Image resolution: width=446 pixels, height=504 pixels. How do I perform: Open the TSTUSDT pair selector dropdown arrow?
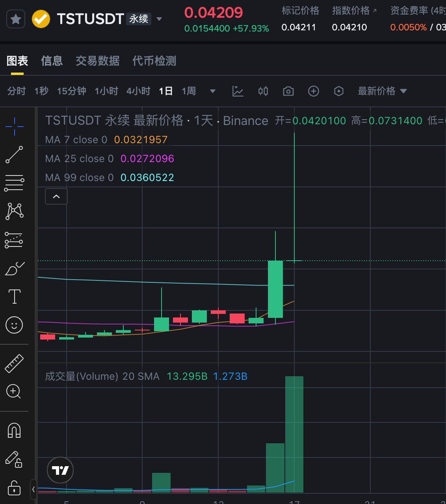tap(159, 19)
